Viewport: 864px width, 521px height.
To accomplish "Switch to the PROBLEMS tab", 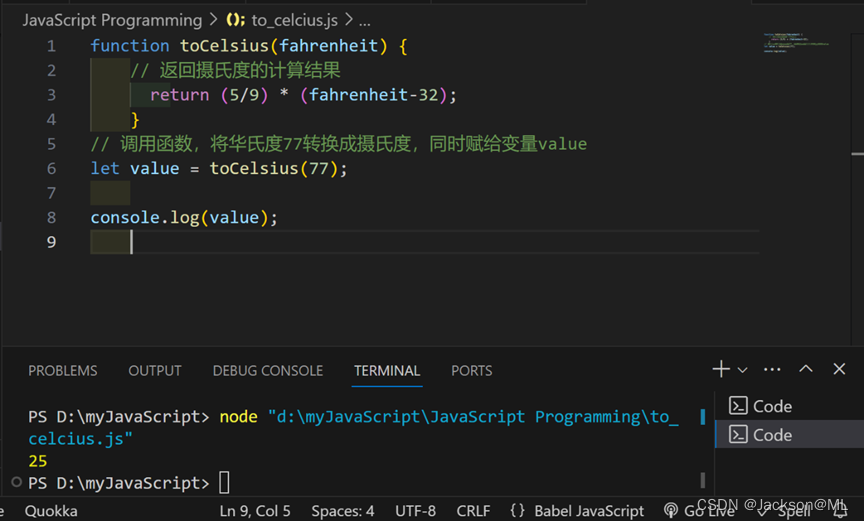I will point(63,370).
